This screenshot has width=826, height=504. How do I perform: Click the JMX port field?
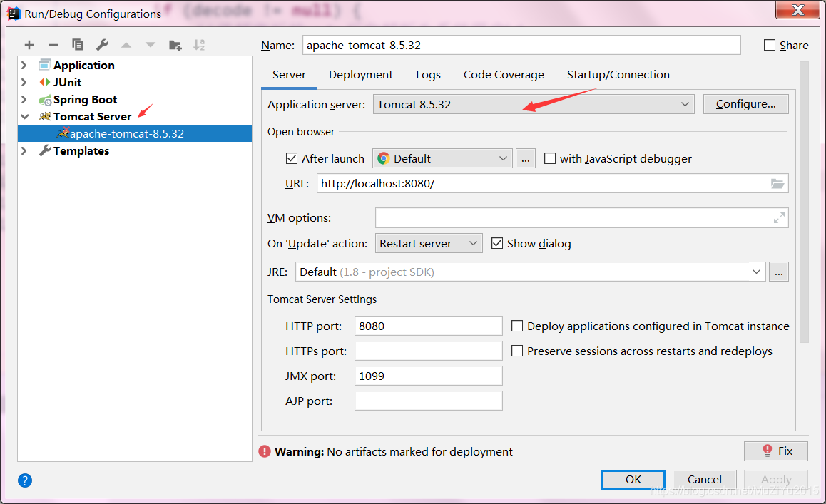428,376
